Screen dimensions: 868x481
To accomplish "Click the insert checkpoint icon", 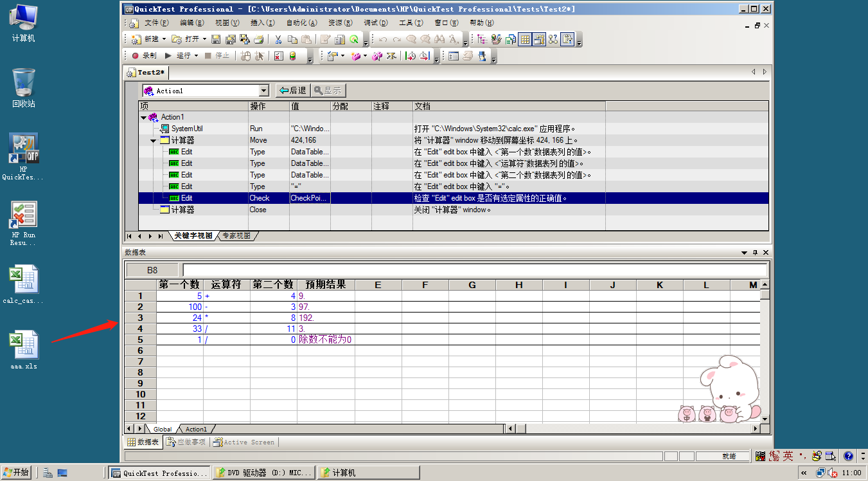I will pos(332,56).
